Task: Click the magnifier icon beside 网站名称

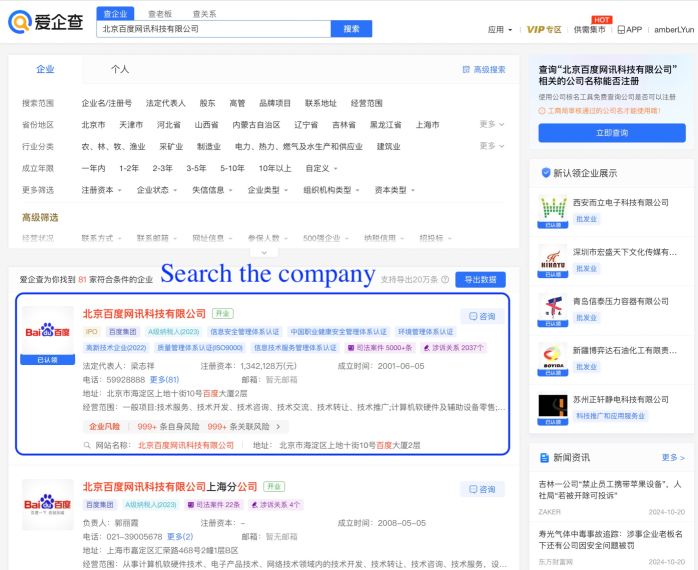Action: (x=87, y=445)
